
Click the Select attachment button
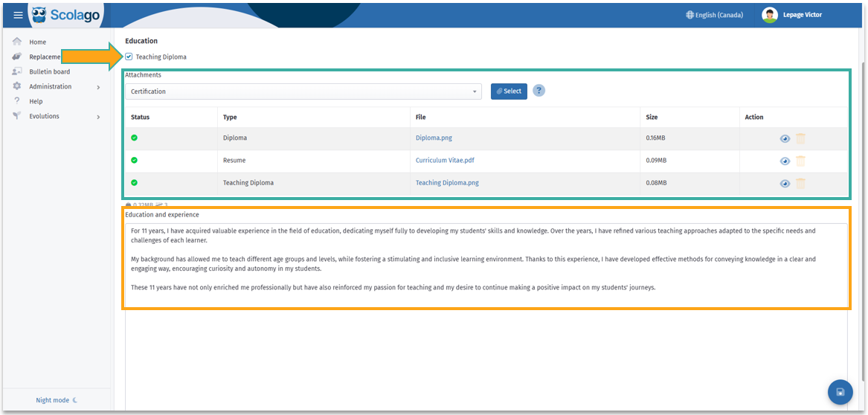[x=509, y=91]
